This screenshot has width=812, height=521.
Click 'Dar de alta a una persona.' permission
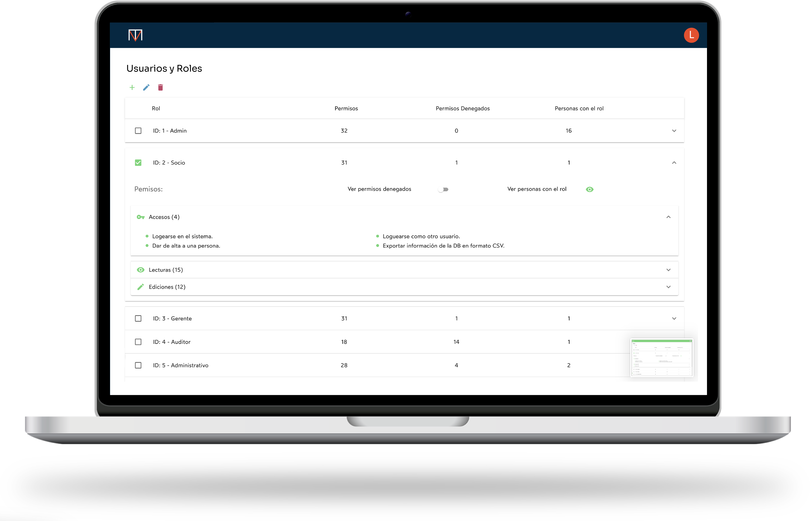(x=186, y=246)
